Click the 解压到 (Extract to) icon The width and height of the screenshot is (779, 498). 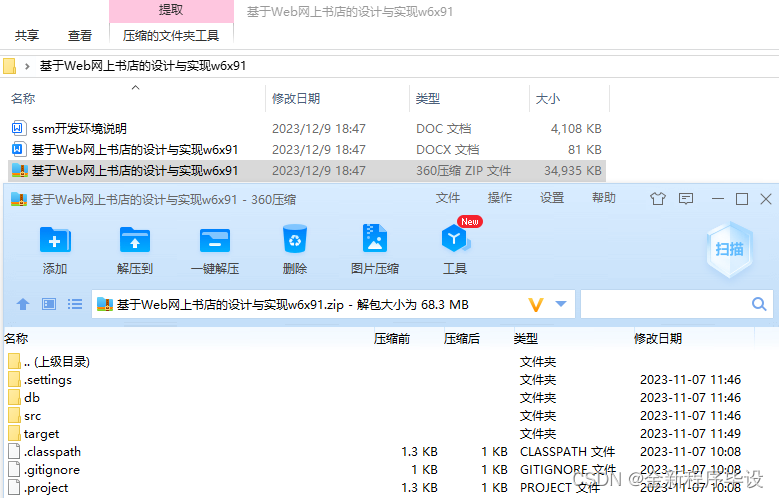pyautogui.click(x=135, y=241)
